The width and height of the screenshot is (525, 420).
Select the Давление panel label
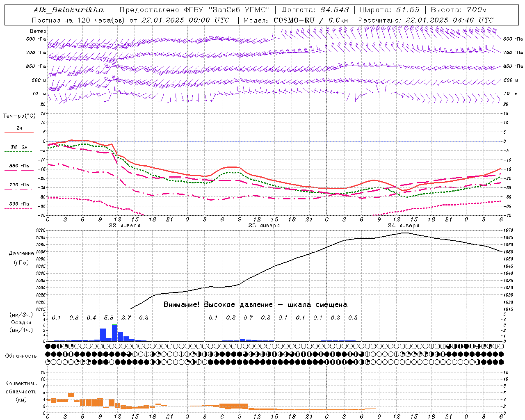tap(21, 253)
